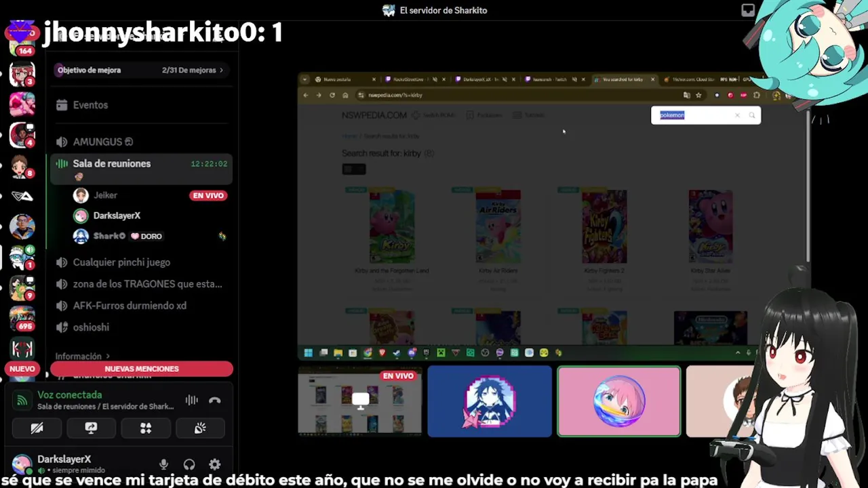Click user Jeiker in voice channel
The height and width of the screenshot is (488, 868).
pyautogui.click(x=105, y=195)
